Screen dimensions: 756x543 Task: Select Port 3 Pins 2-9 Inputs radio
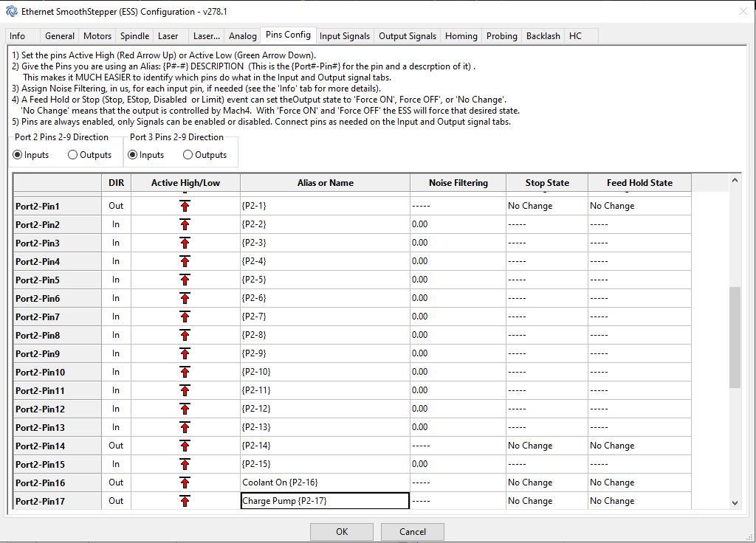click(133, 155)
